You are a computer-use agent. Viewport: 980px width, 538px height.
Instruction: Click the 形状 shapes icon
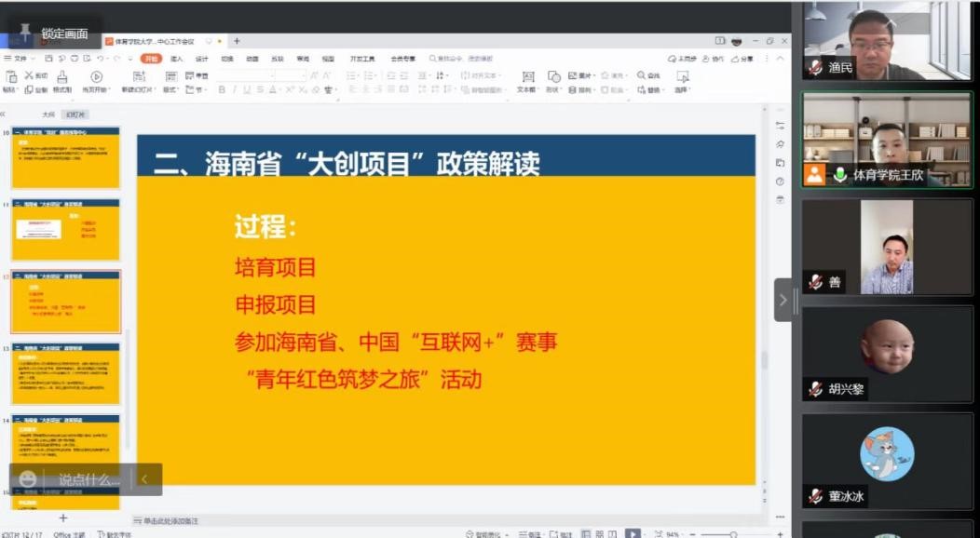(553, 76)
